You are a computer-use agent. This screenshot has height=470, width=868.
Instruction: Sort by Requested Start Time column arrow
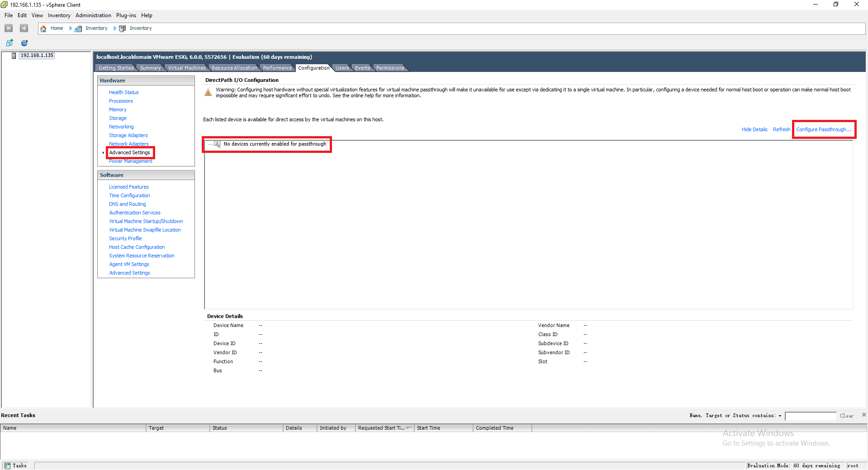click(x=409, y=428)
